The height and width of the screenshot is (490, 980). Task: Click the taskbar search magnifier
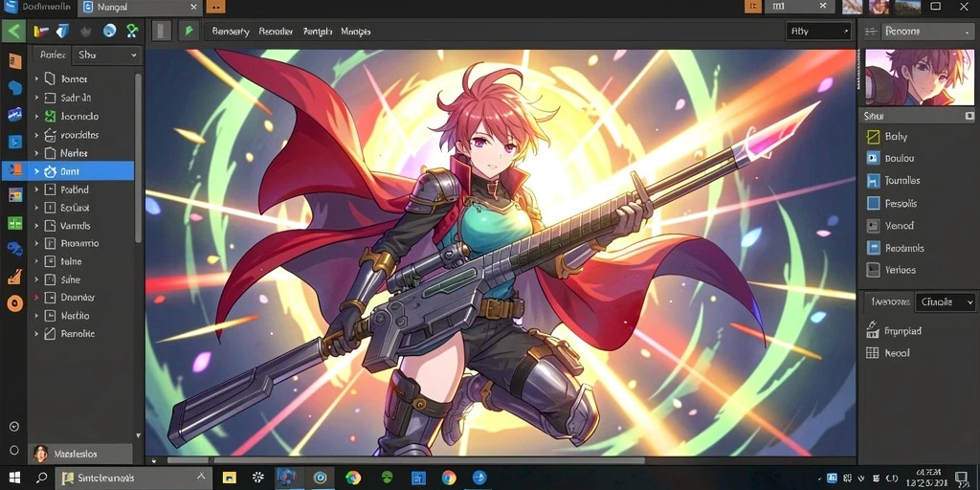(x=41, y=479)
